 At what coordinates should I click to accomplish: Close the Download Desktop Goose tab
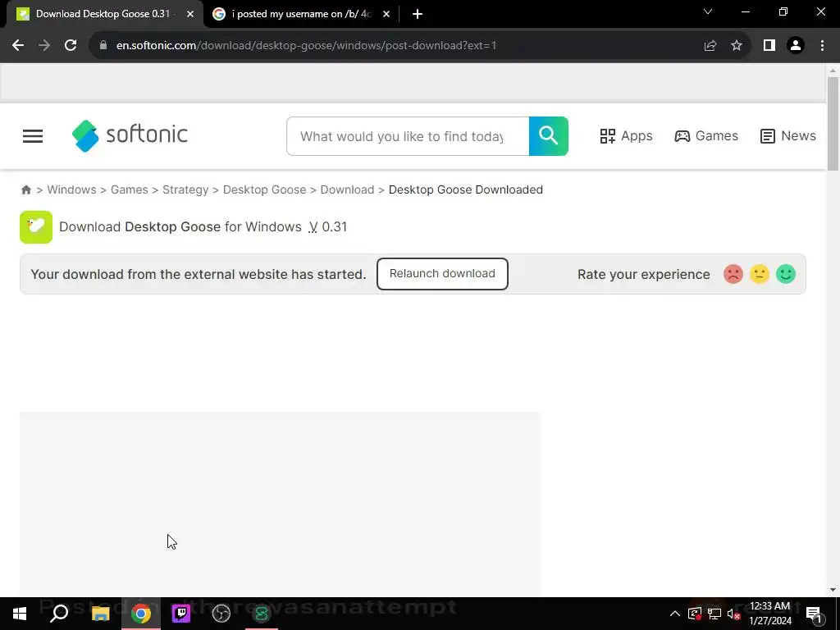[190, 15]
